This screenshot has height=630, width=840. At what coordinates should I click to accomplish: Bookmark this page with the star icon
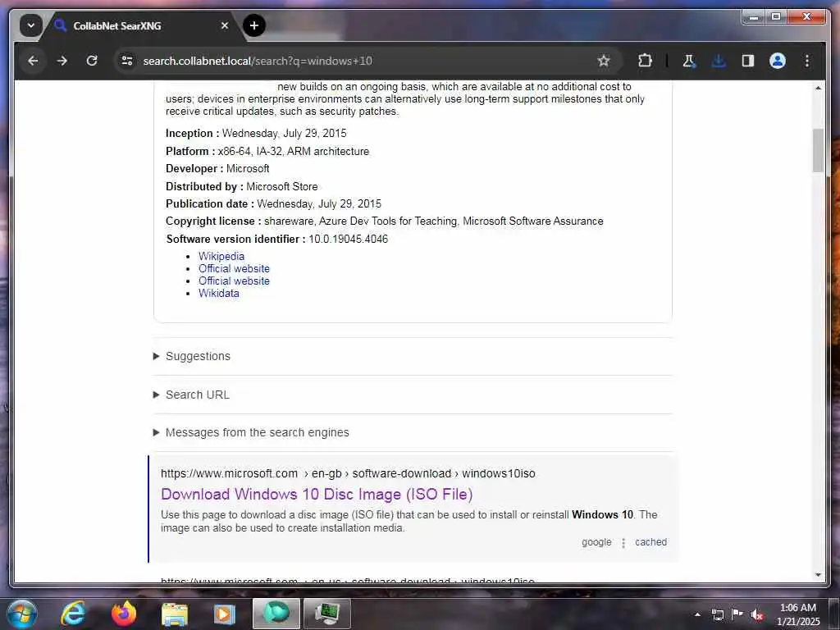tap(603, 61)
